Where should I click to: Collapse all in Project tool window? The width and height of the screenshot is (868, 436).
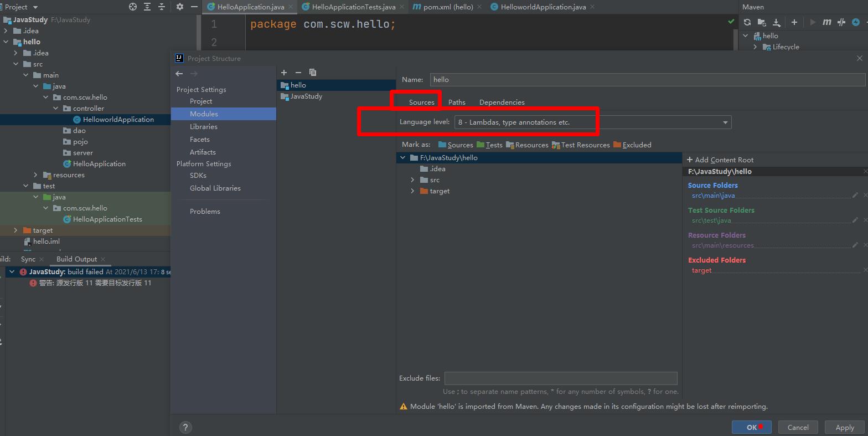click(x=162, y=7)
